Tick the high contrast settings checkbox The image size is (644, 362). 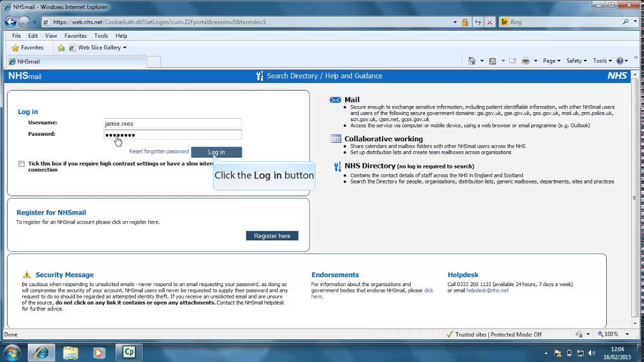click(21, 164)
